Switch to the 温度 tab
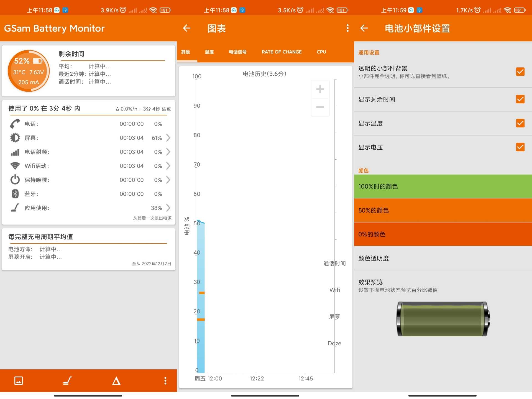This screenshot has width=532, height=399. pos(209,52)
